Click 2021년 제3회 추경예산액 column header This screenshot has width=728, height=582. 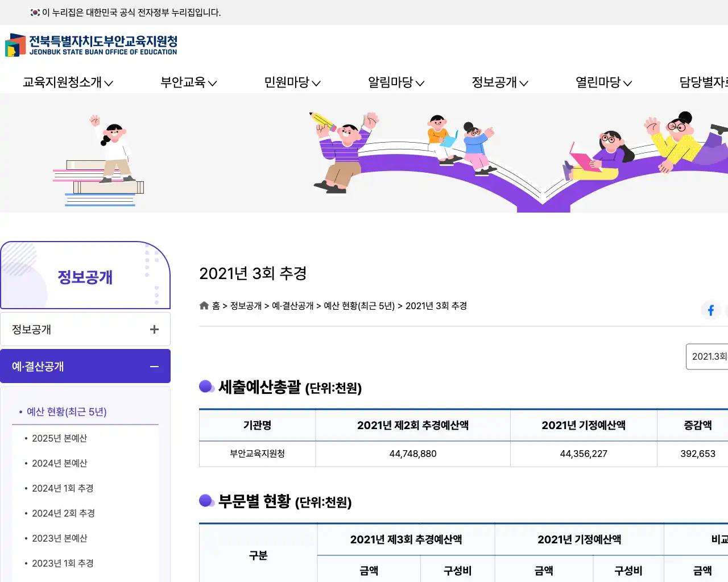pyautogui.click(x=406, y=539)
